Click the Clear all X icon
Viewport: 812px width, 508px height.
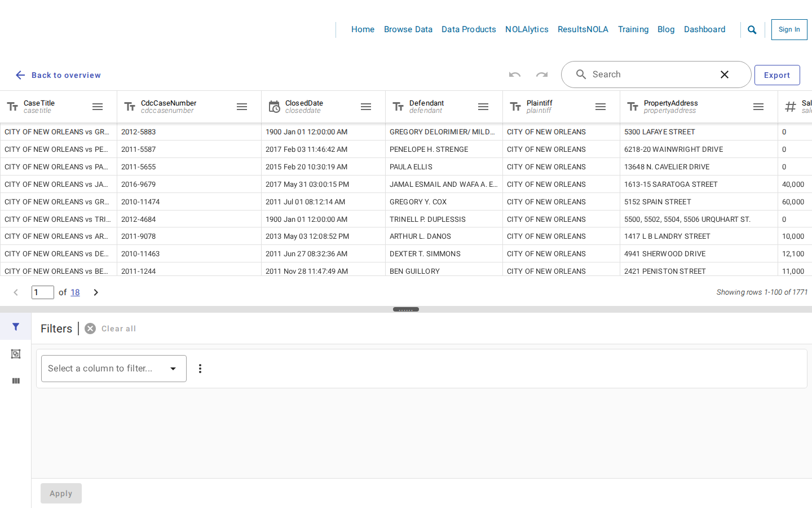pos(90,329)
